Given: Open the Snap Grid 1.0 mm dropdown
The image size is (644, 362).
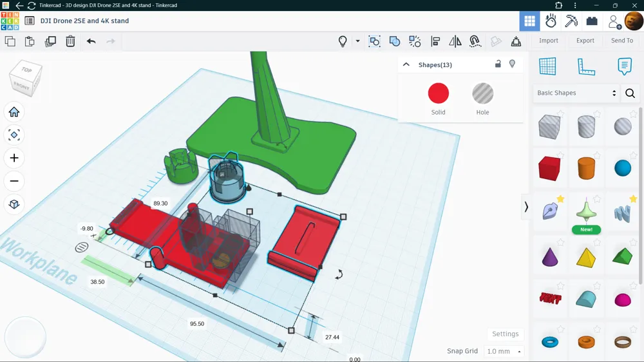Looking at the screenshot, I should (x=504, y=351).
